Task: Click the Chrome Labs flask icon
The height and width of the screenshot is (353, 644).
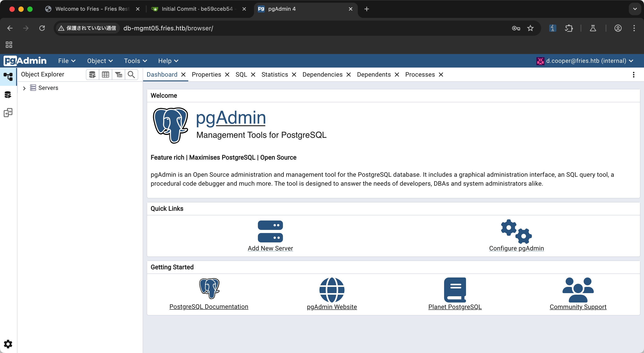Action: click(x=593, y=28)
